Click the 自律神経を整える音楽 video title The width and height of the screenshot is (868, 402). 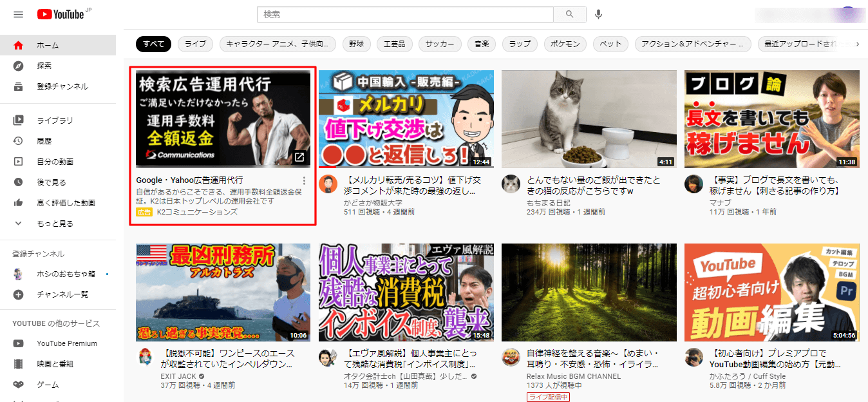tap(592, 359)
